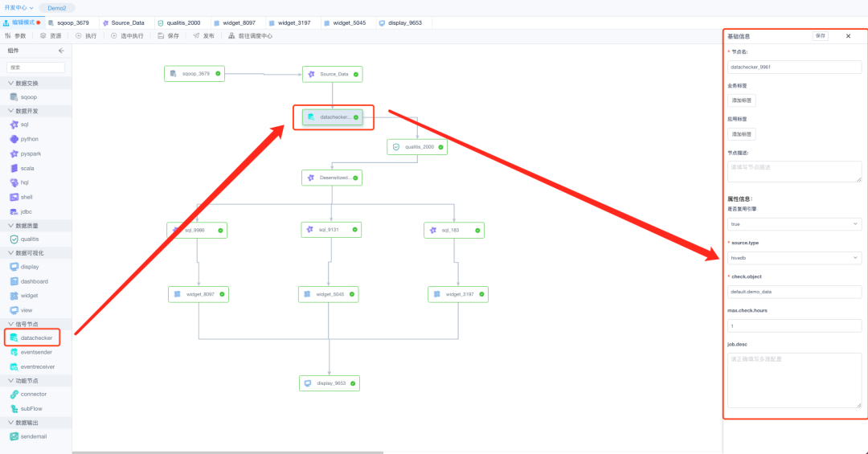868x454 pixels.
Task: Collapse the component panel with arrow icon
Action: point(62,51)
